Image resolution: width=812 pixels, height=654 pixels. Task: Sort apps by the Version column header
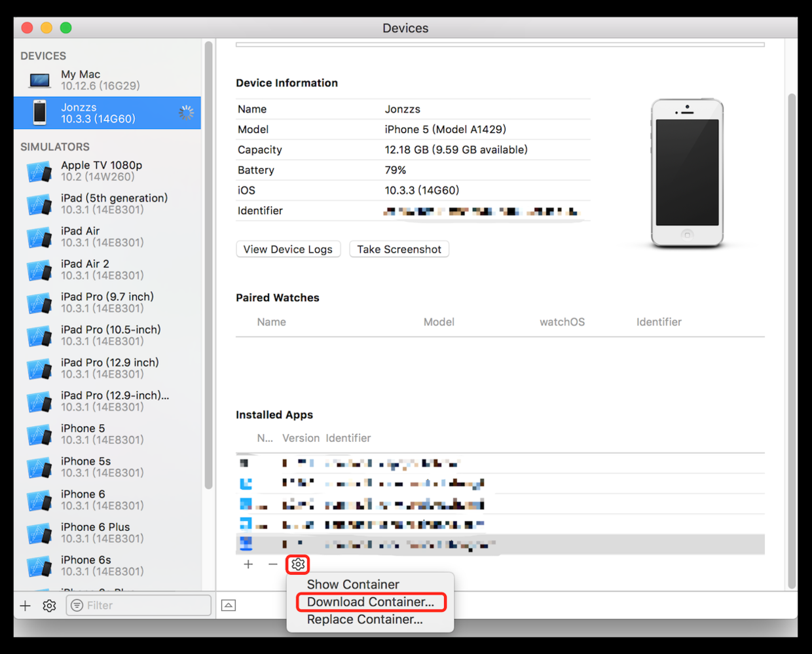(301, 438)
